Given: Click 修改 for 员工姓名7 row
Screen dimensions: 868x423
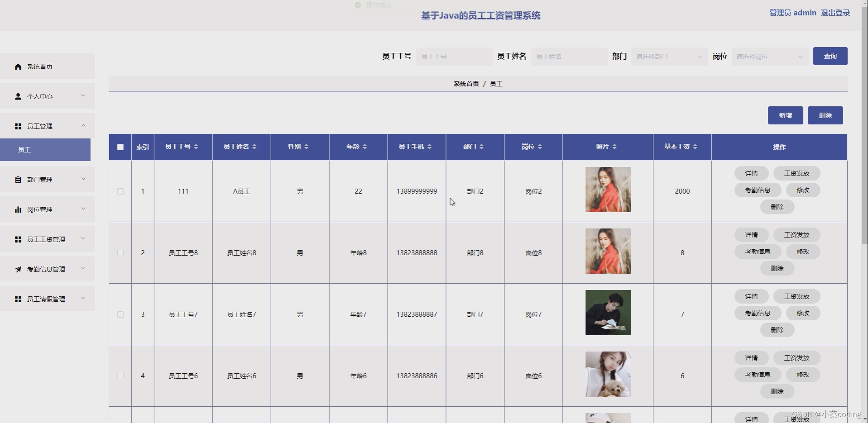Looking at the screenshot, I should click(803, 313).
